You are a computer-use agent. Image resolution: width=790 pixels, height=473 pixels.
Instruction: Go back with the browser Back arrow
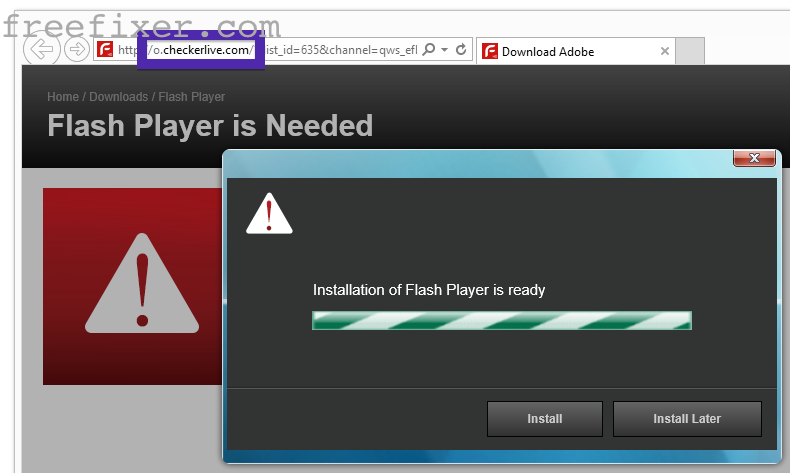coord(42,49)
